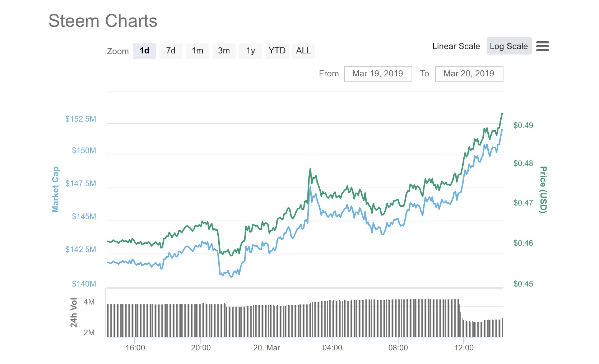Viewport: 599px width, 364px height.
Task: Toggle the Market Cap axis label
Action: (x=55, y=190)
